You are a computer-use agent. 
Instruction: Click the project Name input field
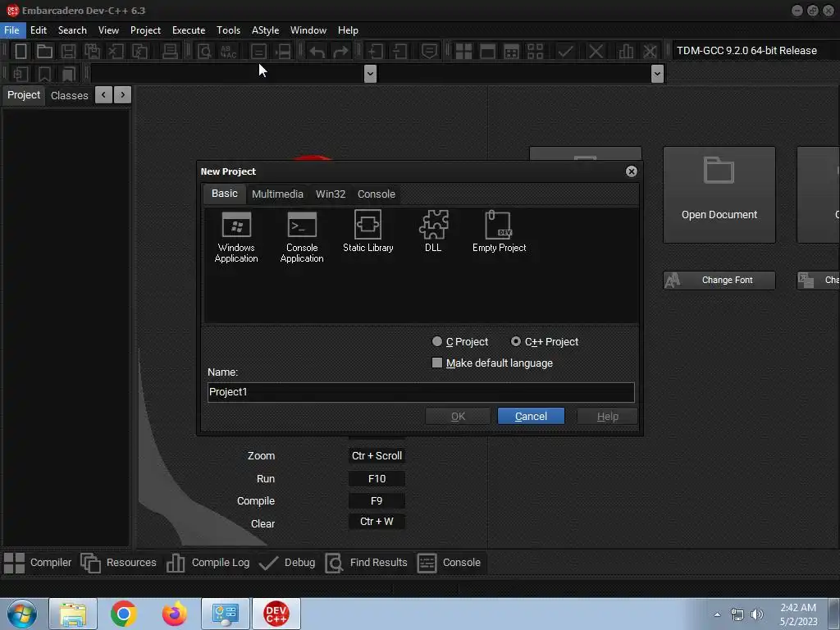(421, 392)
